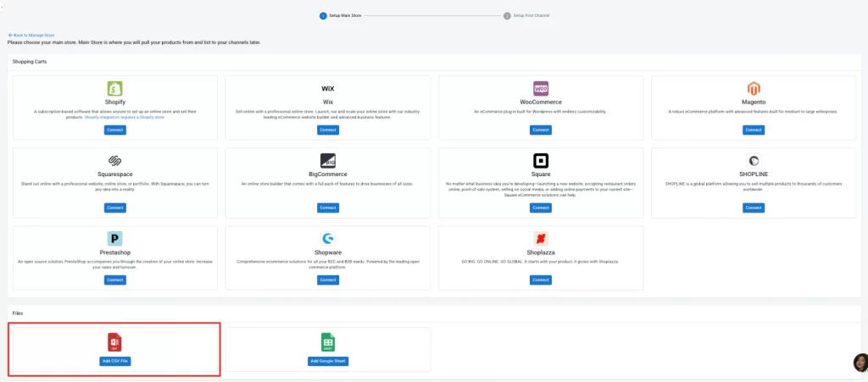This screenshot has width=868, height=382.
Task: Connect the Prestashop store
Action: 115,280
